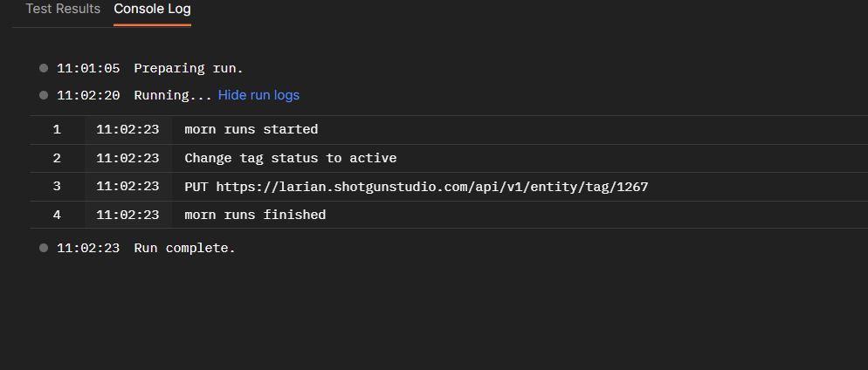The image size is (868, 370).
Task: Click the 11:01:05 timestamp
Action: coord(88,68)
